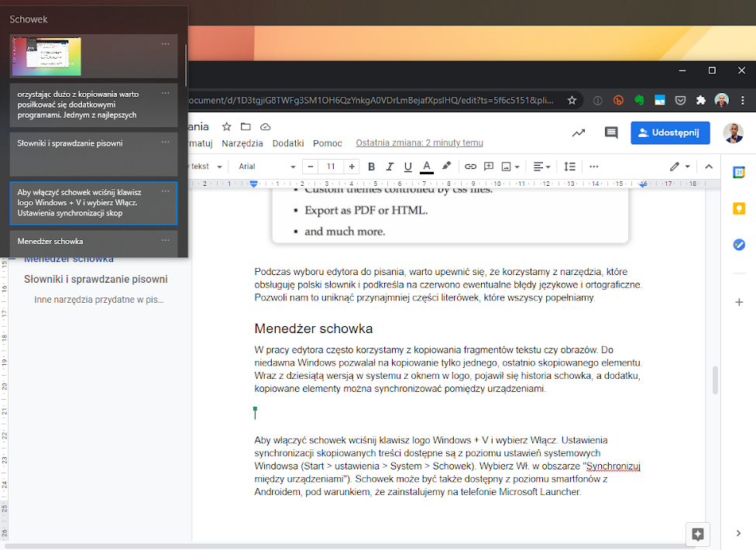Open the Narzędzia menu
Screen dimensions: 756x550
click(x=242, y=143)
